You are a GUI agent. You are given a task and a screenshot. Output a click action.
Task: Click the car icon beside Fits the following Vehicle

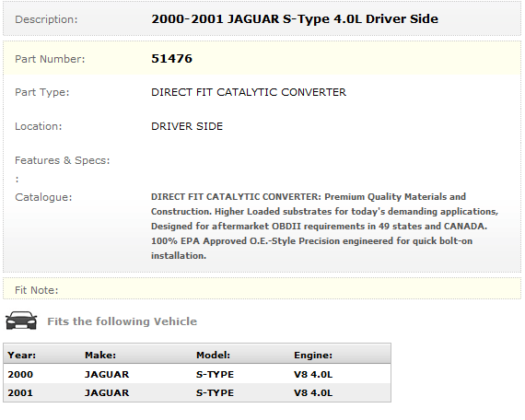tap(21, 321)
